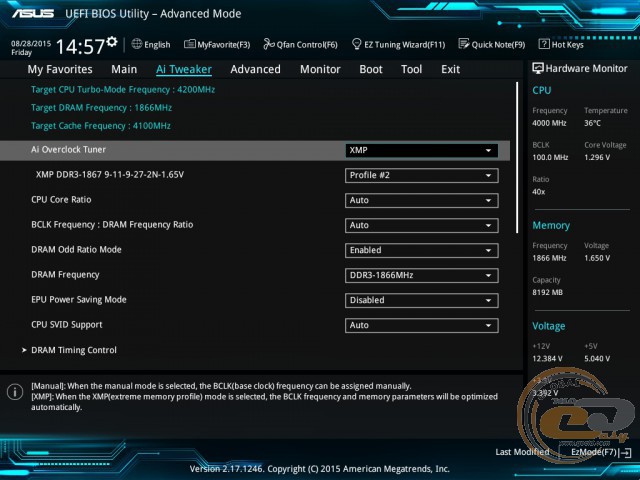Click the Capacity 8192 MB value
The height and width of the screenshot is (480, 640).
coord(547,292)
